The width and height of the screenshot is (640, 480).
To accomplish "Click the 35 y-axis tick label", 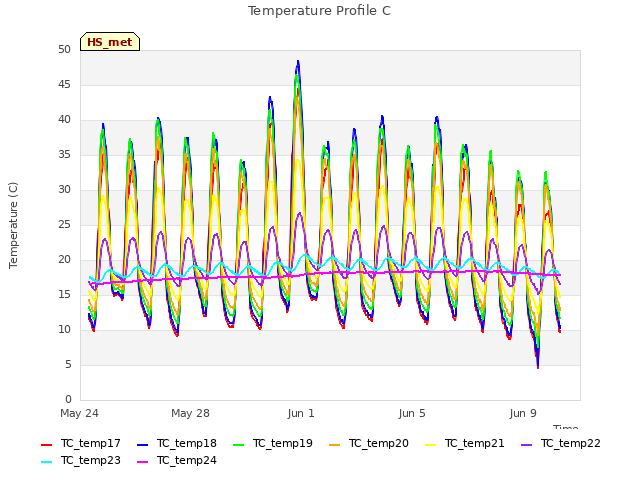I will pos(64,154).
